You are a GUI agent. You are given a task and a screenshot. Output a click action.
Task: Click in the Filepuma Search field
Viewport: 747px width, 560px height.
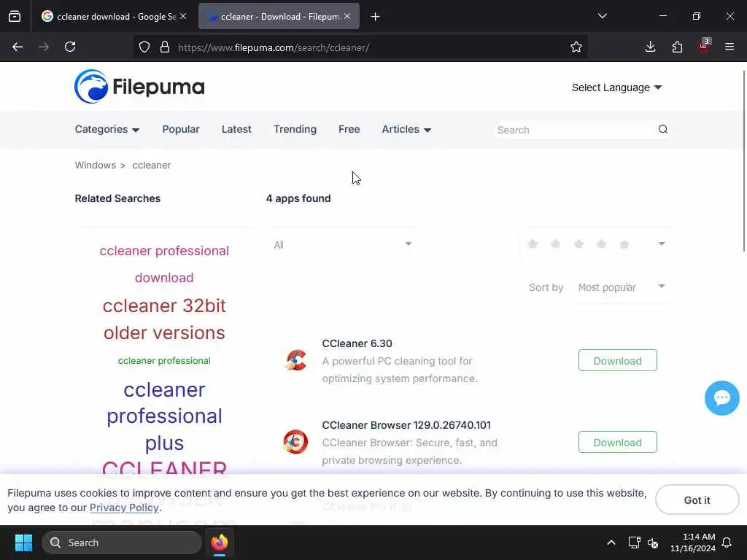point(574,130)
